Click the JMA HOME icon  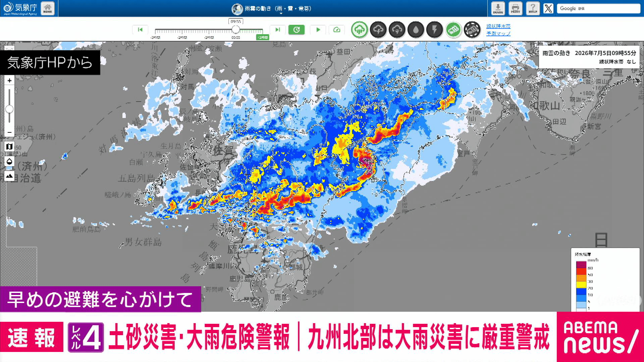pos(48,8)
